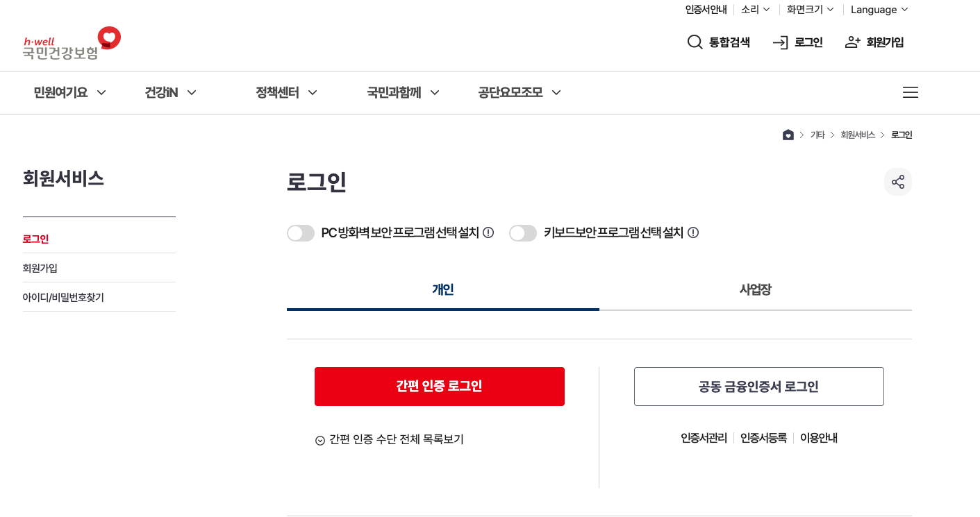This screenshot has width=980, height=517.
Task: Click the h-well 국민건강보험 heart logo
Action: [69, 43]
